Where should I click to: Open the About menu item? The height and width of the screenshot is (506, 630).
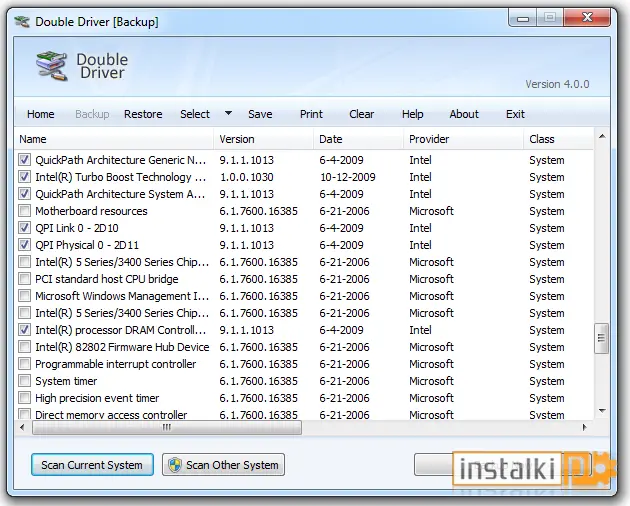[464, 114]
